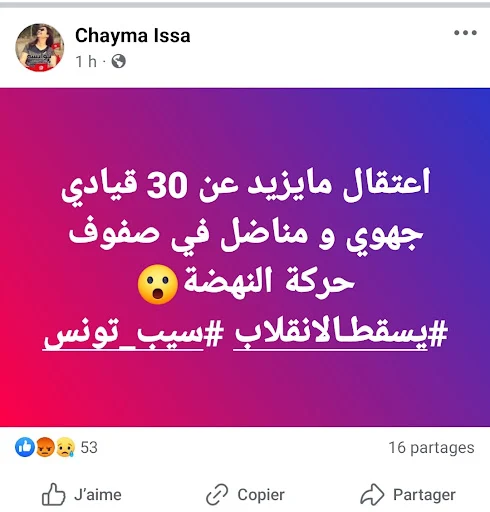Click the crying face reaction icon

(x=65, y=447)
